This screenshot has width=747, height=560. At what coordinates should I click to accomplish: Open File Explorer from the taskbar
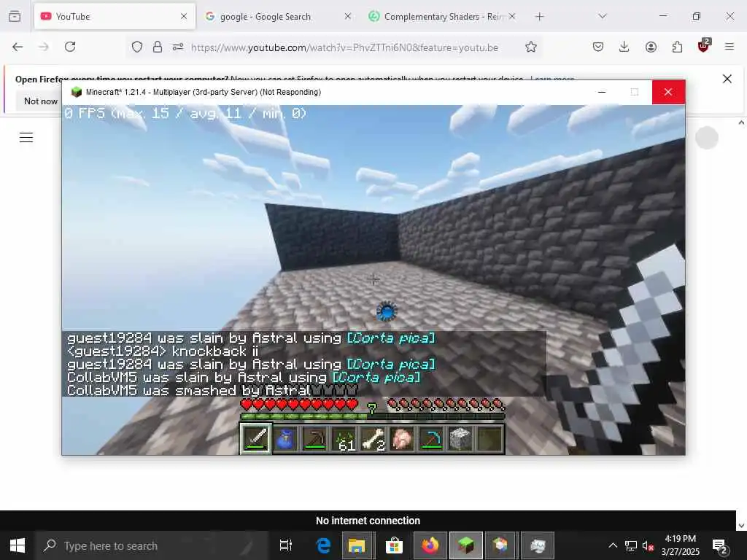pos(356,545)
